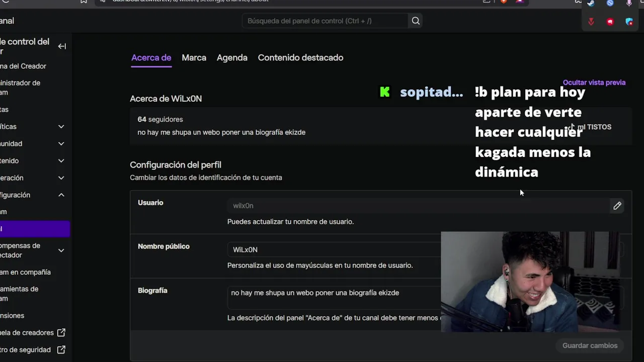The width and height of the screenshot is (644, 362).
Task: Click 'Personaliza el uso de mayúsculas' hint
Action: (320, 265)
